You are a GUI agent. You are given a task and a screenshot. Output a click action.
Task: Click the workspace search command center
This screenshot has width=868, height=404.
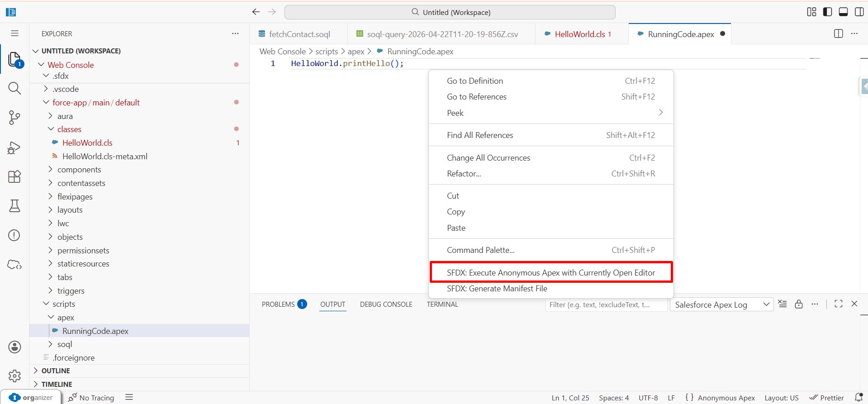(450, 12)
